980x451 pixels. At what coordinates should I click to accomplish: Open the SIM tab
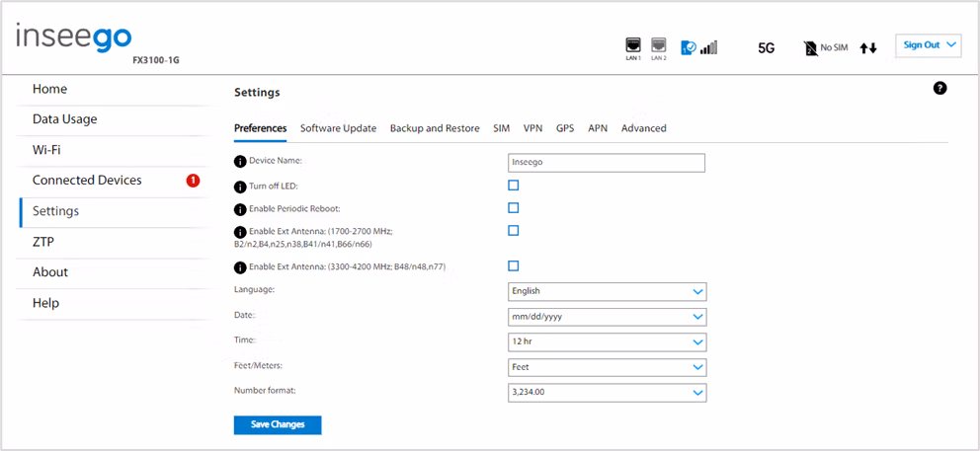[501, 128]
